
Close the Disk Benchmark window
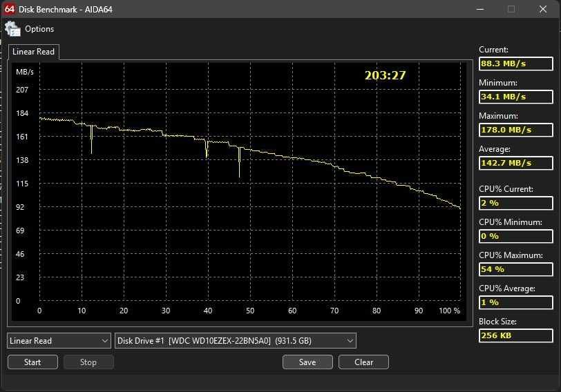pos(543,9)
